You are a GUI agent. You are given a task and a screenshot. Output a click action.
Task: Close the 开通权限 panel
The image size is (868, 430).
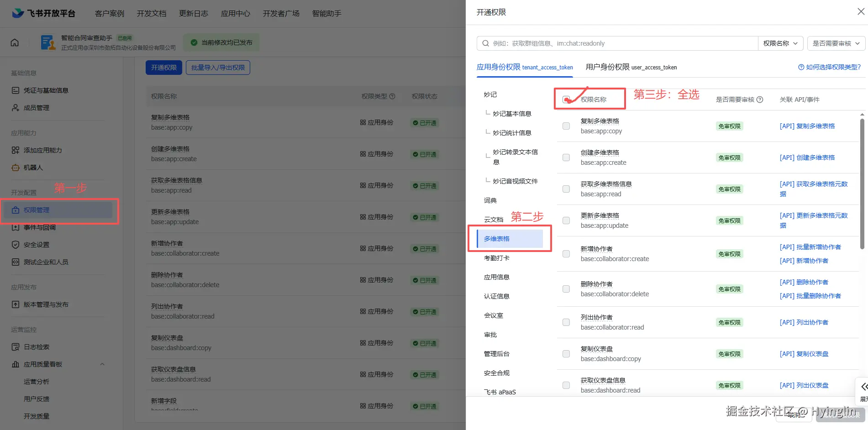tap(861, 12)
